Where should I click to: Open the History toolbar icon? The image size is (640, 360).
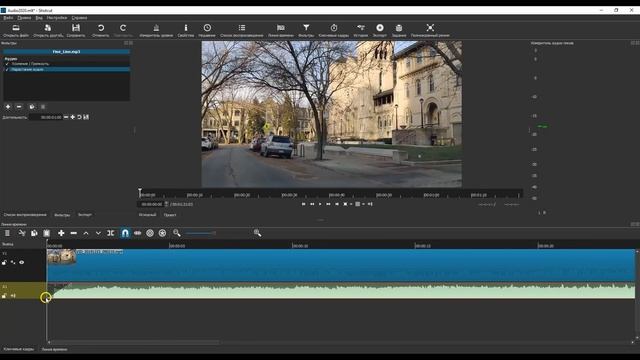[x=361, y=28]
